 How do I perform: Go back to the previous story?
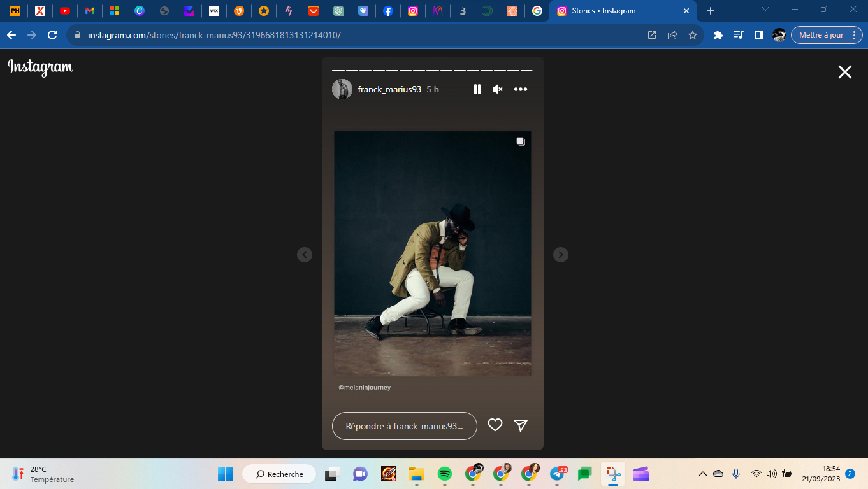[x=305, y=255]
